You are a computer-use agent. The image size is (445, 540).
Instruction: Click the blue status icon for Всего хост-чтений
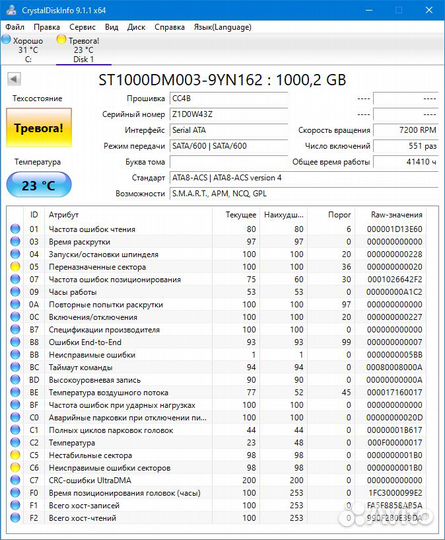[15, 518]
